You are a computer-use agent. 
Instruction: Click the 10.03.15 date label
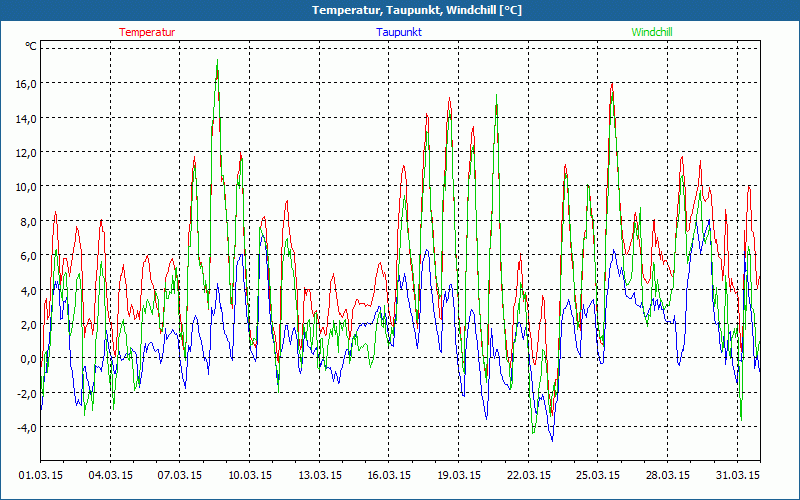(x=249, y=475)
